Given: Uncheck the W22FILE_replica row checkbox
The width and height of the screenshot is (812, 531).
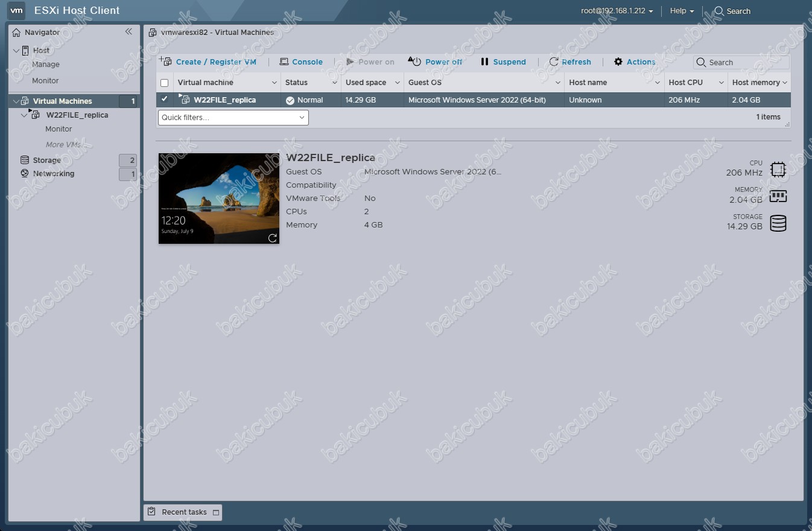Looking at the screenshot, I should [x=164, y=100].
